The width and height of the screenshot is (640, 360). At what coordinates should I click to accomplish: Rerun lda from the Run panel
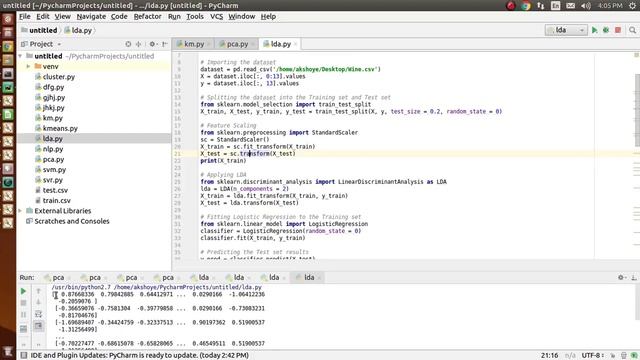click(x=23, y=291)
